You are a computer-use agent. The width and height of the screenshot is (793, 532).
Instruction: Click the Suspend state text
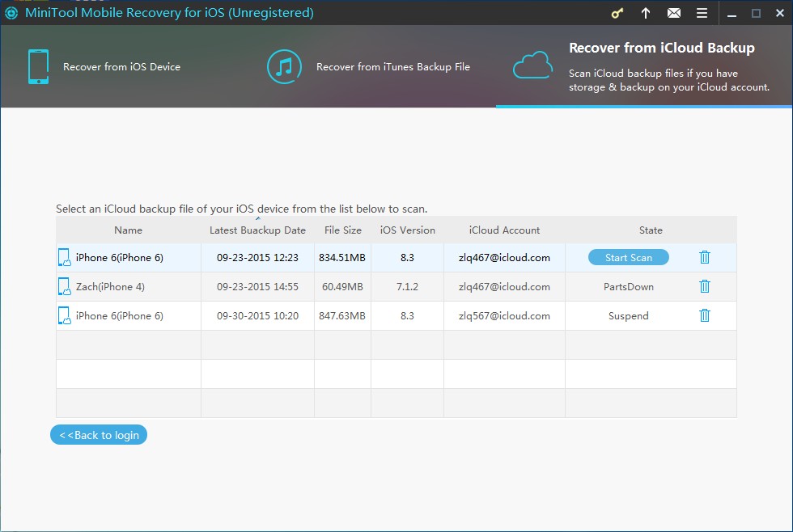click(x=628, y=316)
